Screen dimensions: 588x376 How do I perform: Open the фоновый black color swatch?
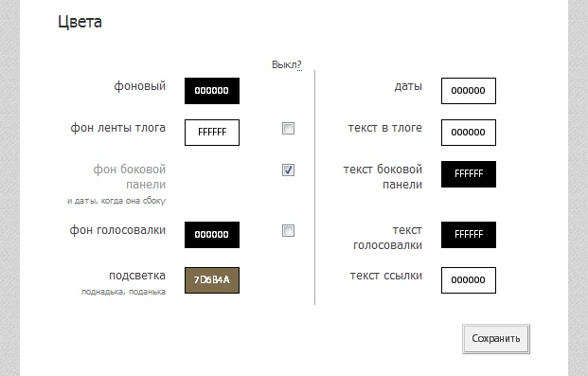click(212, 91)
